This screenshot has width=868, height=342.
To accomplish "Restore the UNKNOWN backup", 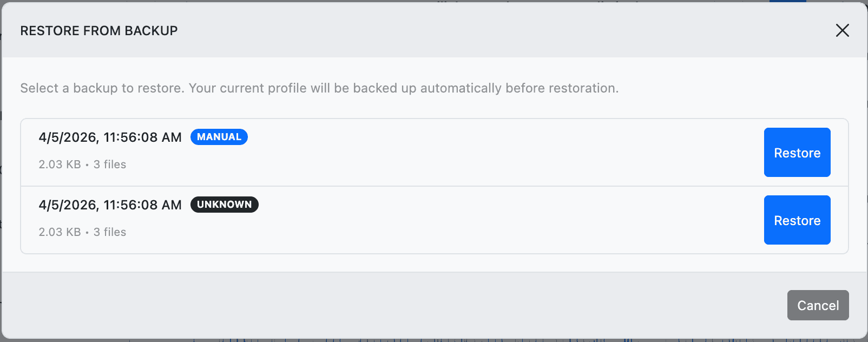I will [x=797, y=220].
